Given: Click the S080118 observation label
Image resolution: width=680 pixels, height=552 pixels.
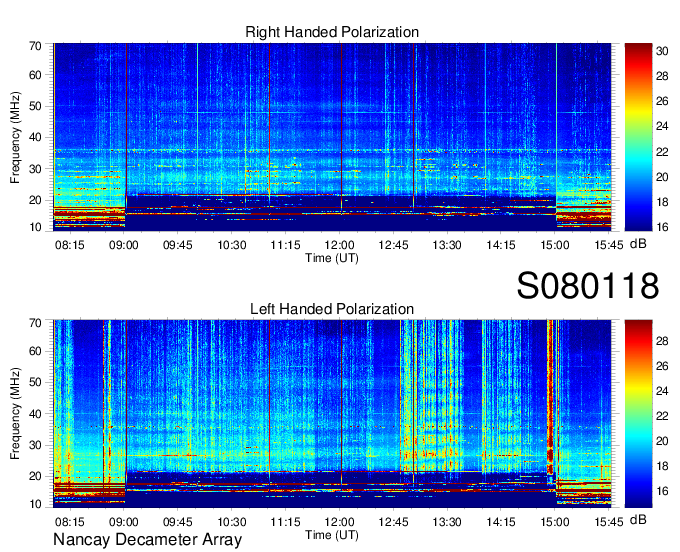Looking at the screenshot, I should click(588, 286).
